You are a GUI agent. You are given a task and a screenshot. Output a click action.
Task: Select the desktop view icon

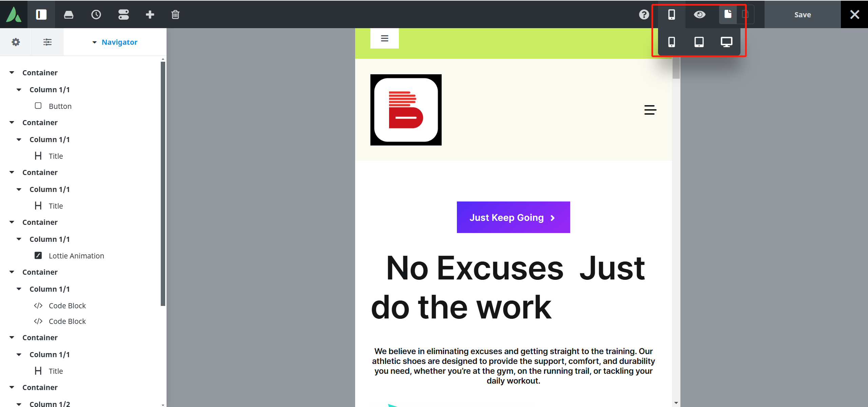(726, 42)
